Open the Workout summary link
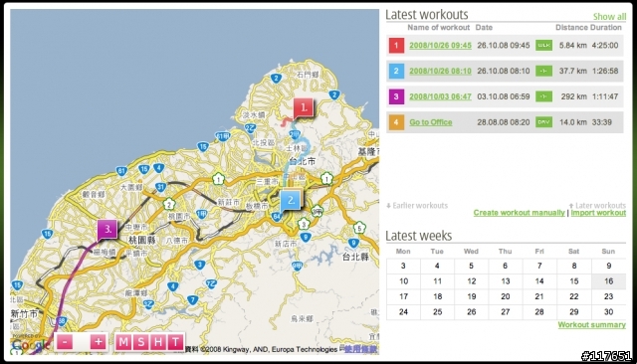Viewport: 637px width, 364px height. 591,324
